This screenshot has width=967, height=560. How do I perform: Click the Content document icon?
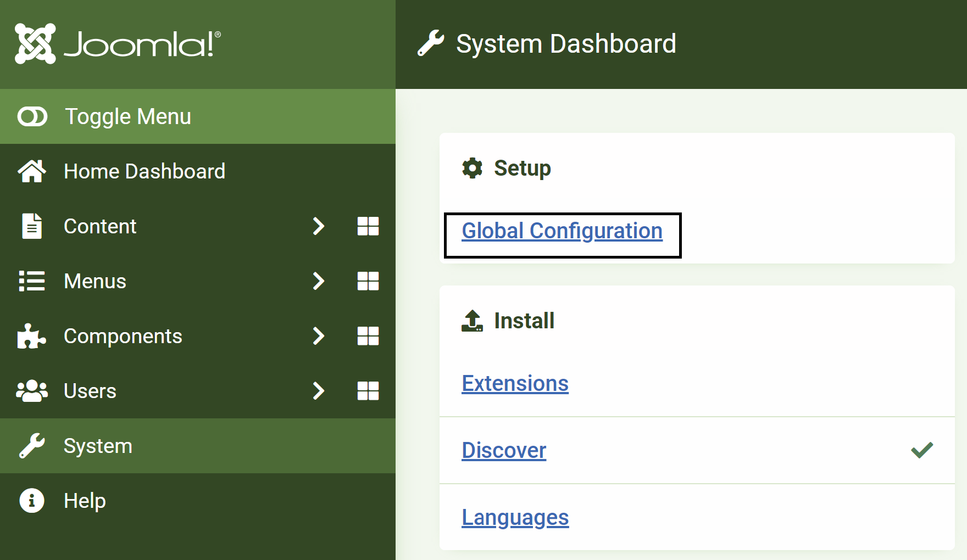click(32, 226)
